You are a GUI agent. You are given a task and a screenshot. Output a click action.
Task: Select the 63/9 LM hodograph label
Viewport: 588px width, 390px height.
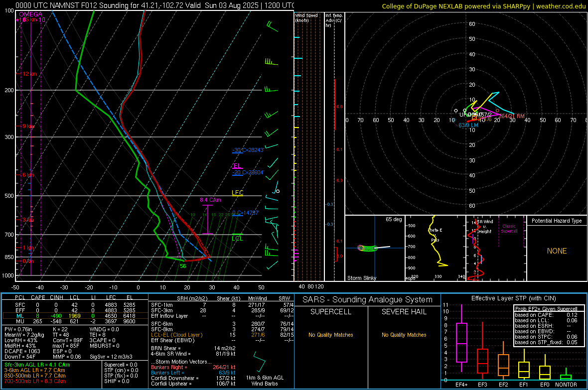click(x=468, y=125)
